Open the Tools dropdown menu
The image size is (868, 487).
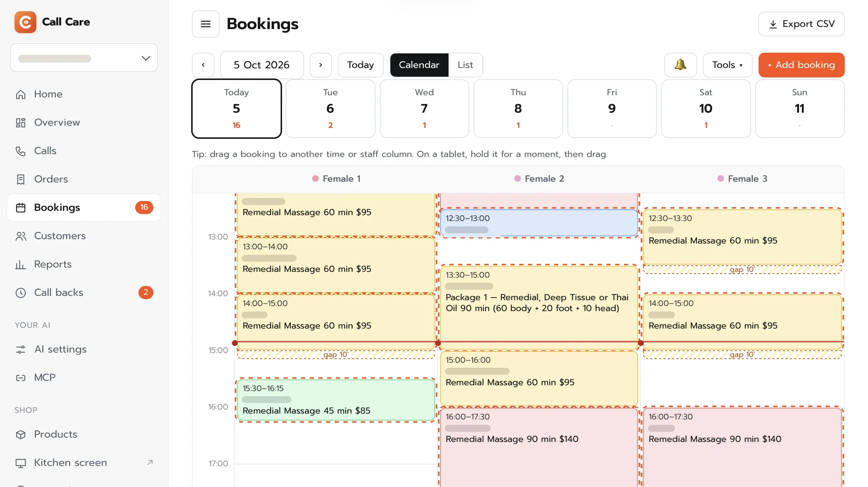tap(727, 65)
